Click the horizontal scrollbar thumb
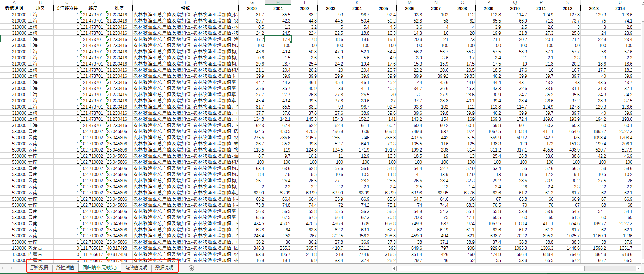 491,268
